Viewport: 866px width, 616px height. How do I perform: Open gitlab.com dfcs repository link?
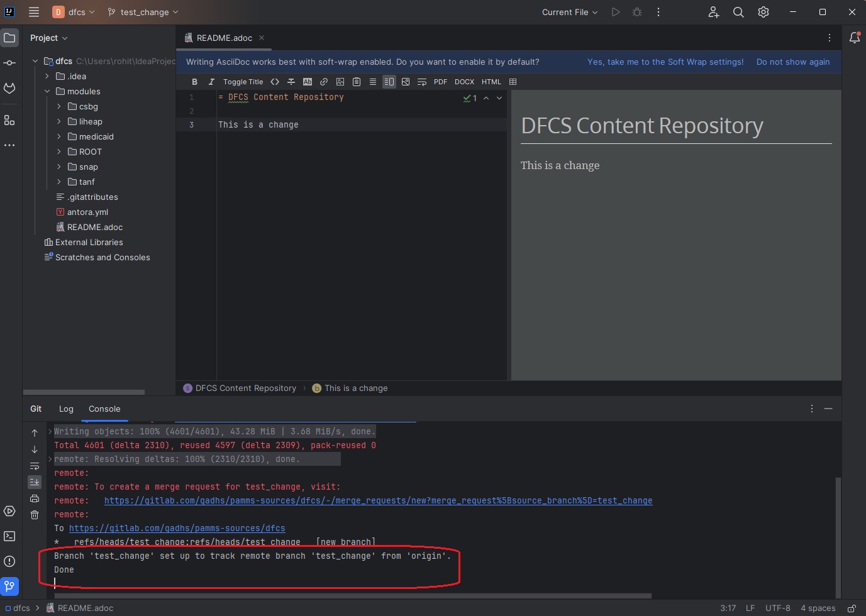177,528
